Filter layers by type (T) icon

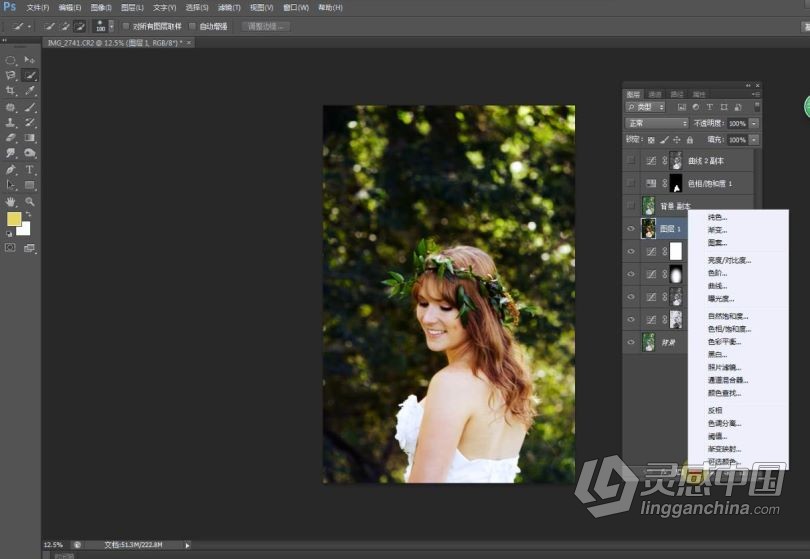[710, 107]
